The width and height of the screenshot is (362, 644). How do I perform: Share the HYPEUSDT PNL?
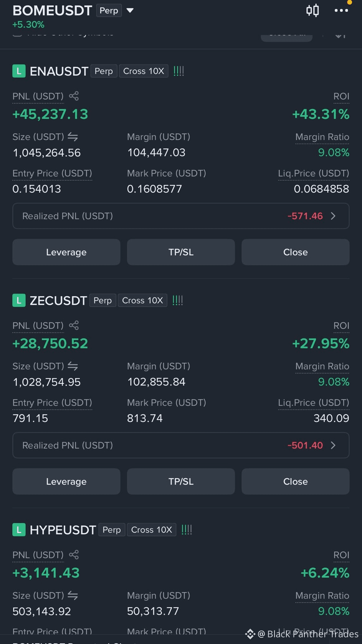pyautogui.click(x=74, y=555)
